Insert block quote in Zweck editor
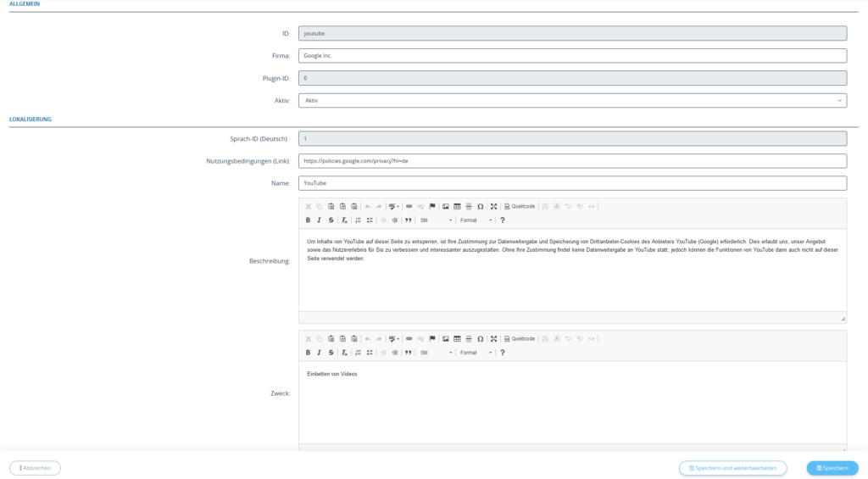Viewport: 868px width, 479px height. point(408,353)
